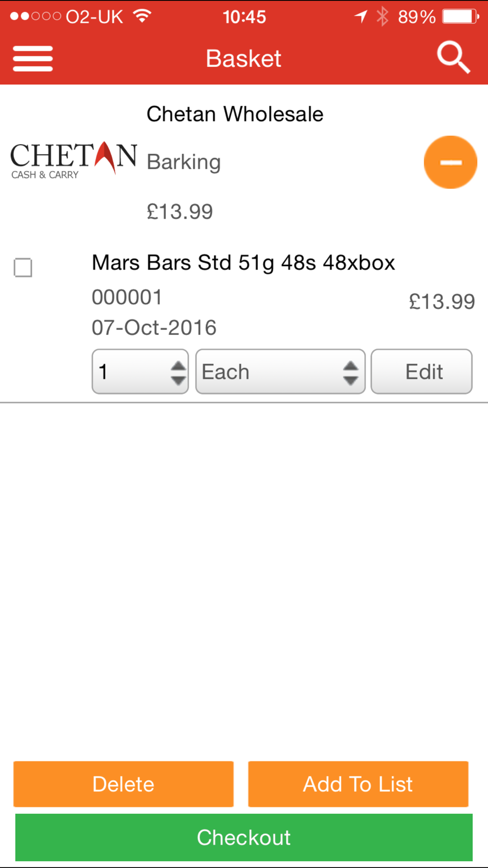The height and width of the screenshot is (868, 488).
Task: Click quantity stepper arrows
Action: point(179,372)
